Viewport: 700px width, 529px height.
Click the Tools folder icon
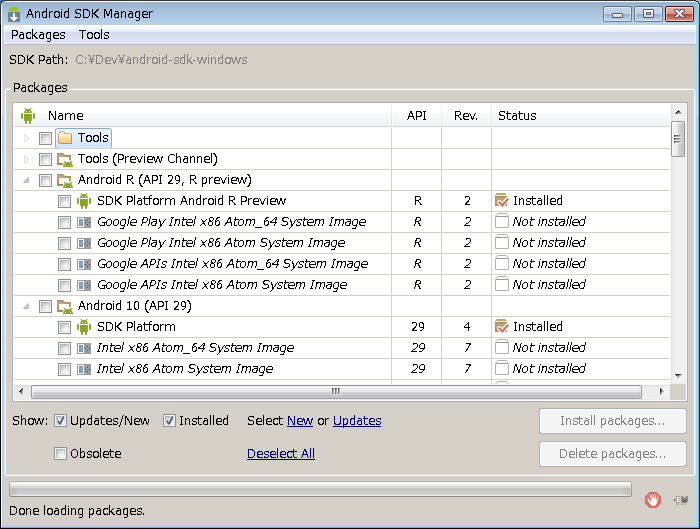pyautogui.click(x=65, y=138)
